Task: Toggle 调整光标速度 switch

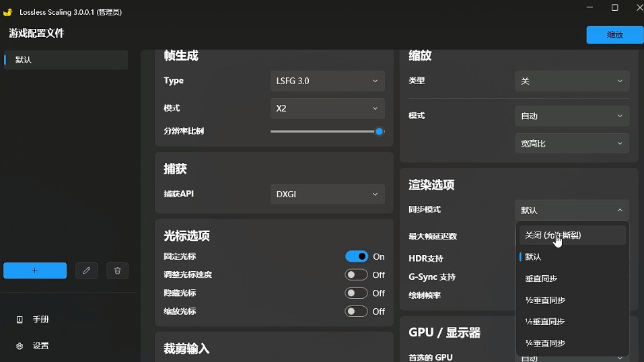Action: tap(356, 275)
